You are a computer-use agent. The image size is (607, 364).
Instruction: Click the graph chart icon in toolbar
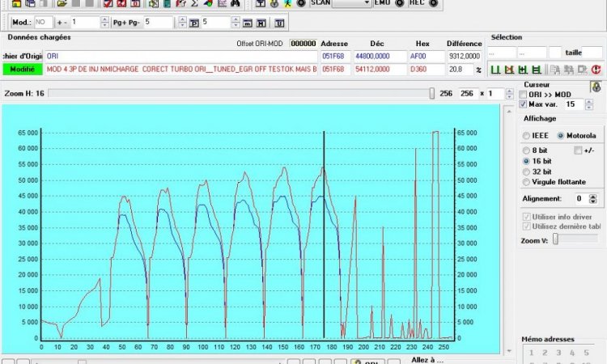(x=222, y=3)
